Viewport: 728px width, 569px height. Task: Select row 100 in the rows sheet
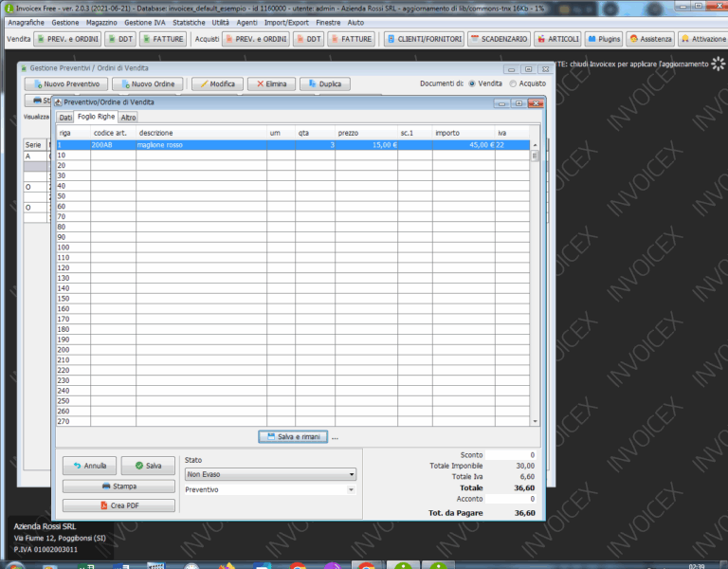(x=293, y=248)
